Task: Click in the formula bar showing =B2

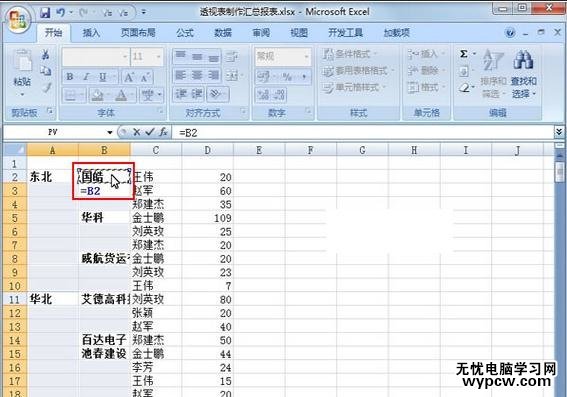Action: point(363,133)
